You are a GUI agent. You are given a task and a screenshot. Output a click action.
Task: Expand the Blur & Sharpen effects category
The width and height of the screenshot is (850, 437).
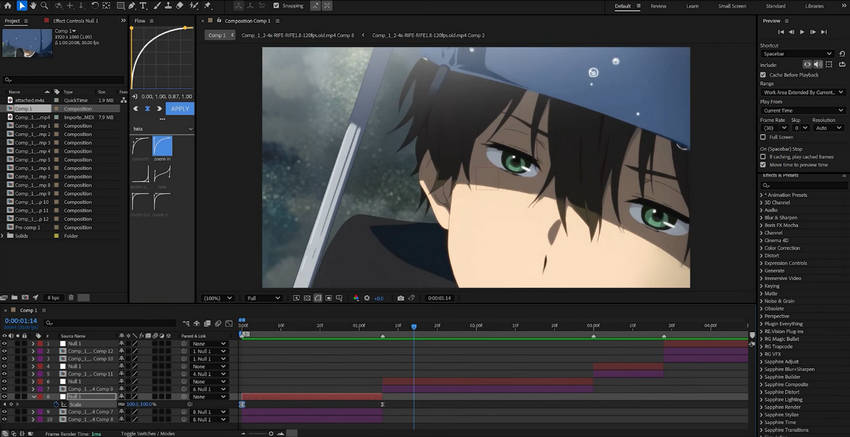(x=761, y=217)
